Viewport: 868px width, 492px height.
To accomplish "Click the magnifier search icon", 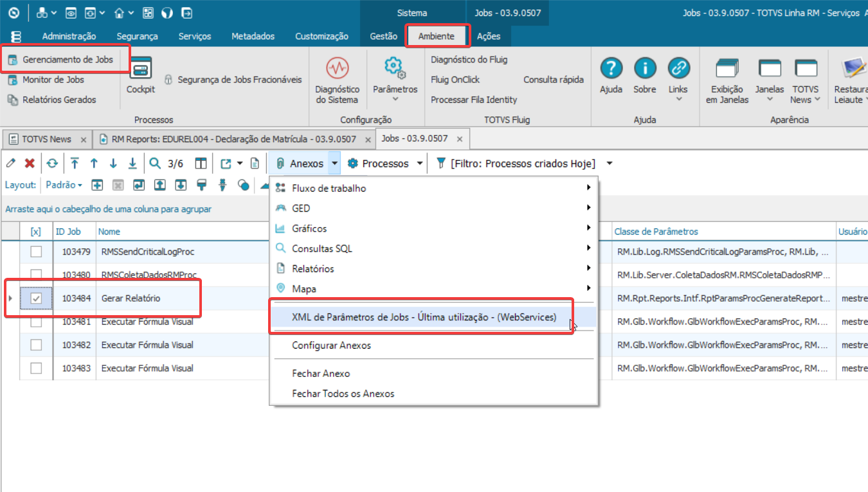I will 155,163.
